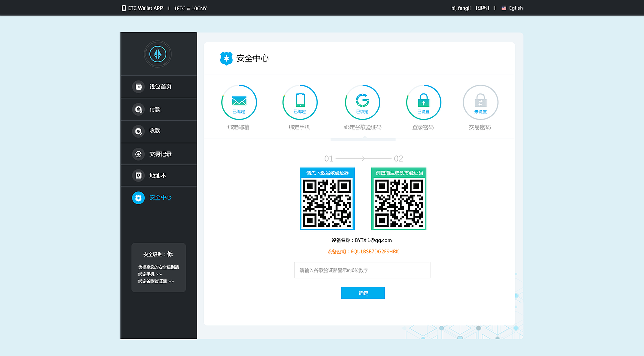Click the 付款 payment icon in sidebar
Viewport: 644px width, 356px height.
pyautogui.click(x=138, y=109)
